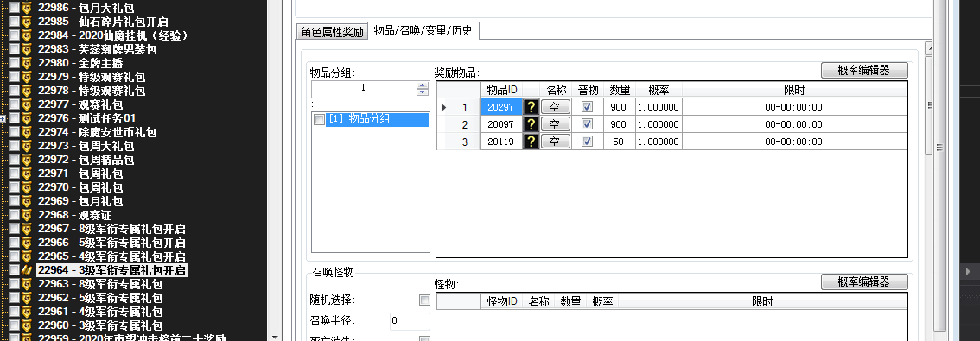Click the 物品ID column header
Screen dimensions: 980x341
(502, 90)
